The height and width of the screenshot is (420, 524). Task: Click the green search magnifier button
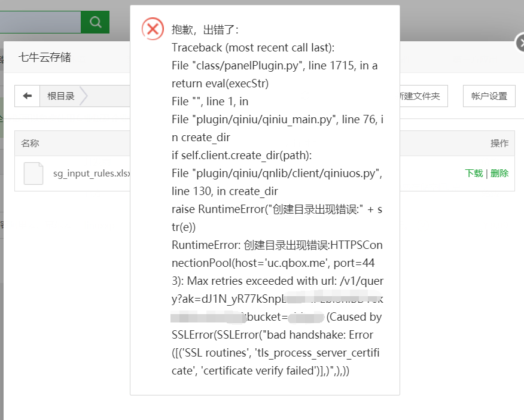[x=95, y=22]
